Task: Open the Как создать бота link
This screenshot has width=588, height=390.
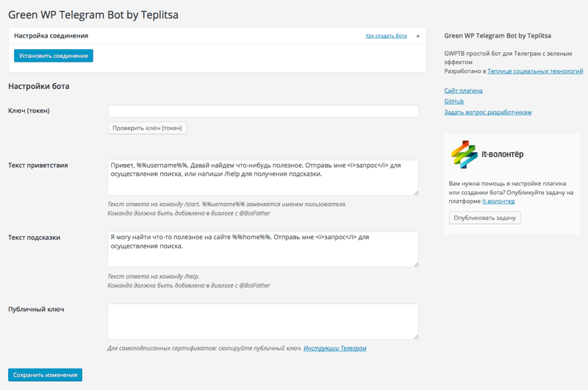Action: (x=386, y=35)
